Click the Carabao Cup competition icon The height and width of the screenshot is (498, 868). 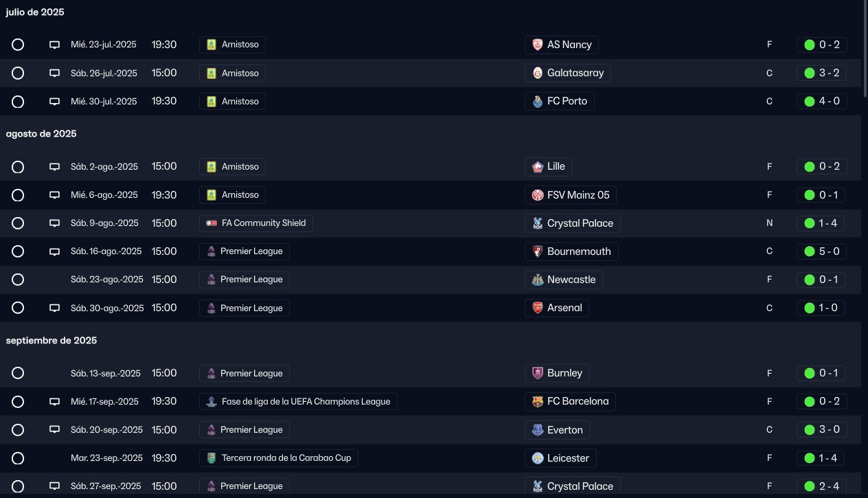point(212,458)
